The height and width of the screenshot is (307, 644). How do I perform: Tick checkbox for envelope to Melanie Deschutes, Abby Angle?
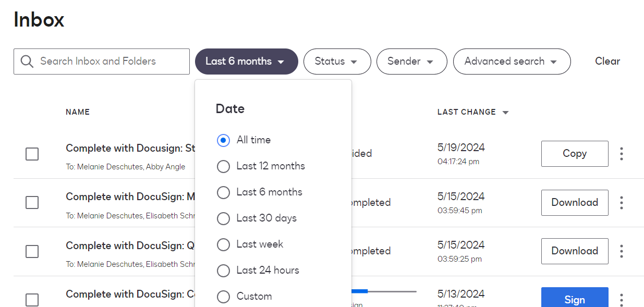[x=32, y=154]
